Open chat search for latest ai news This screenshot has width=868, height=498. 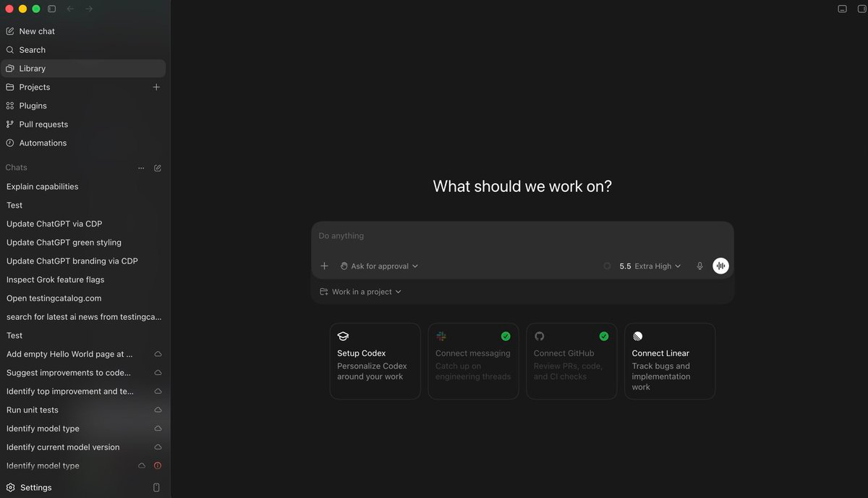point(83,317)
